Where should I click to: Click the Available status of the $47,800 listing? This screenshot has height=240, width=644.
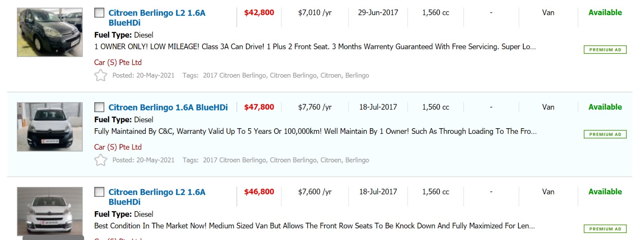[x=605, y=107]
